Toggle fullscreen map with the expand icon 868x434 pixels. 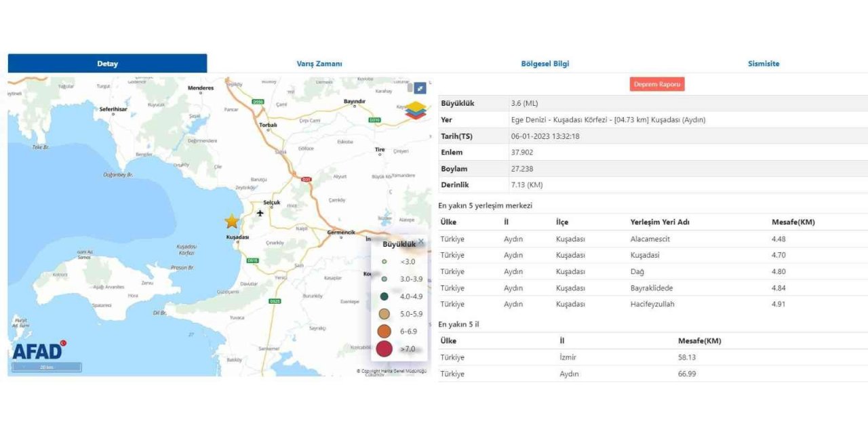pyautogui.click(x=420, y=87)
